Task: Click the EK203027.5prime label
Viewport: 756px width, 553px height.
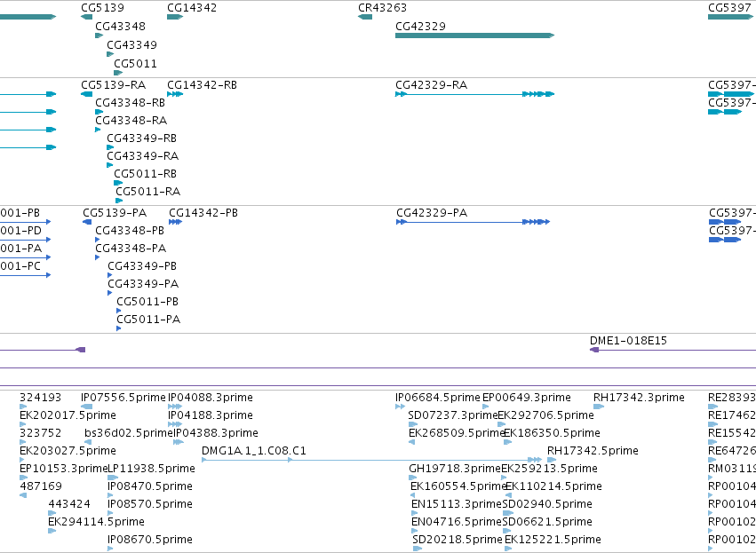Action: pos(68,451)
